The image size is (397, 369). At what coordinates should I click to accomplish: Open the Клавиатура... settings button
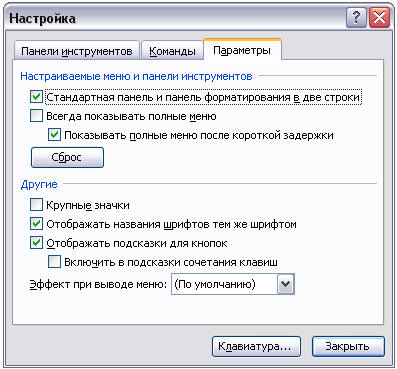coord(256,346)
